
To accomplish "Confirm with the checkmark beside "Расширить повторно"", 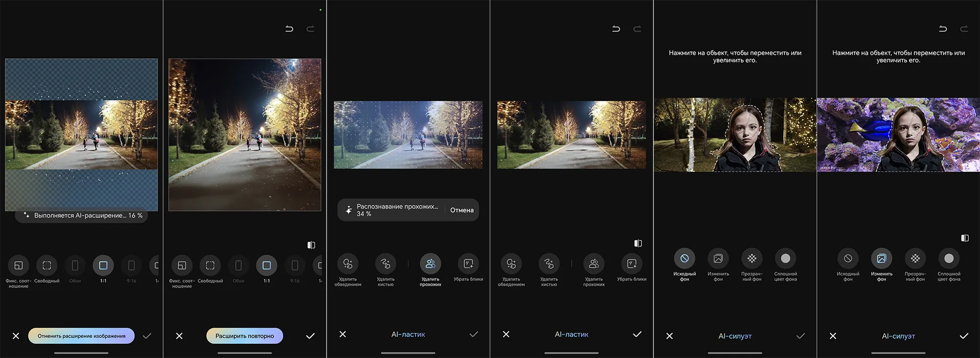I will pyautogui.click(x=310, y=336).
